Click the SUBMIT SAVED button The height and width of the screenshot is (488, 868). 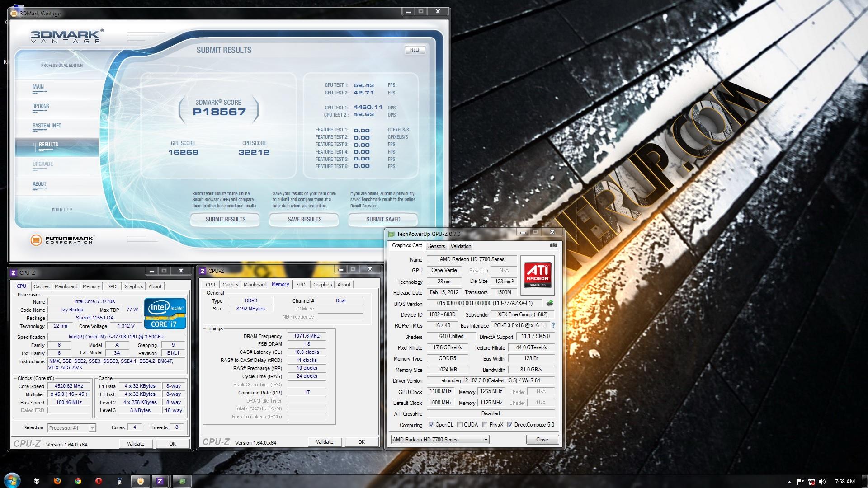tap(383, 219)
